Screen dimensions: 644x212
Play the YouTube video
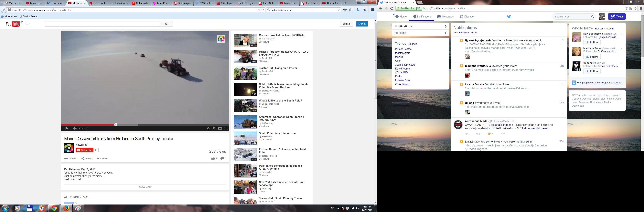tap(67, 128)
